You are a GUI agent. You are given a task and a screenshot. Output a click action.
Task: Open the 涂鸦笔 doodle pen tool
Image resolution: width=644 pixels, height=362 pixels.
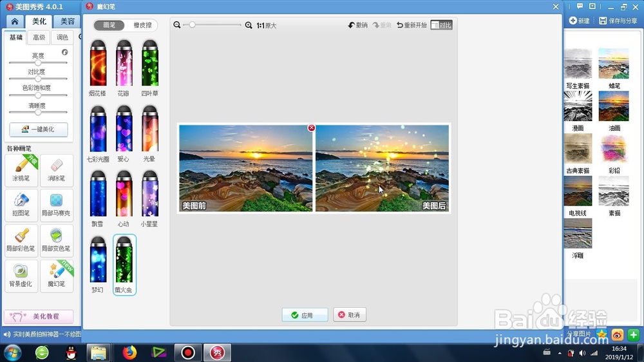[21, 170]
